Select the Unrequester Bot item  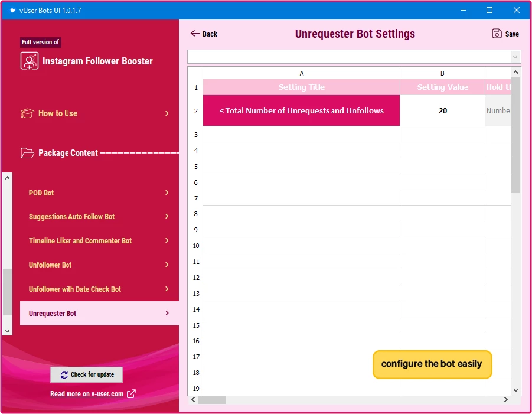pyautogui.click(x=99, y=313)
